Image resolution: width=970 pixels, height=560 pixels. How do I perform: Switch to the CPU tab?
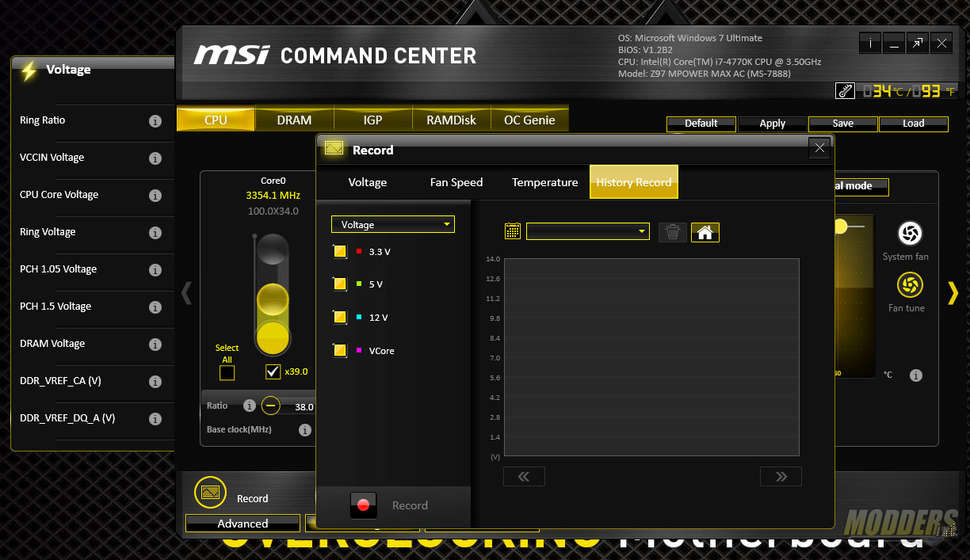pos(216,120)
